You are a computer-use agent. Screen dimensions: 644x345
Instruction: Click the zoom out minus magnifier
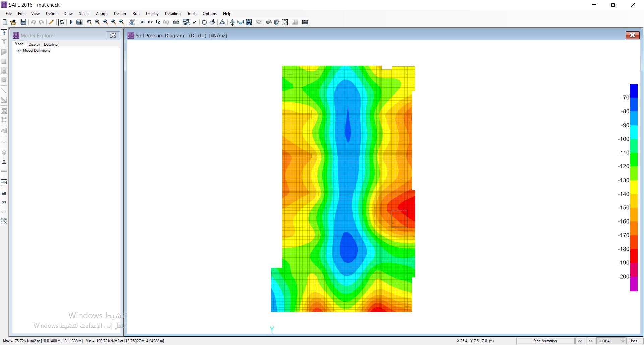pyautogui.click(x=122, y=22)
